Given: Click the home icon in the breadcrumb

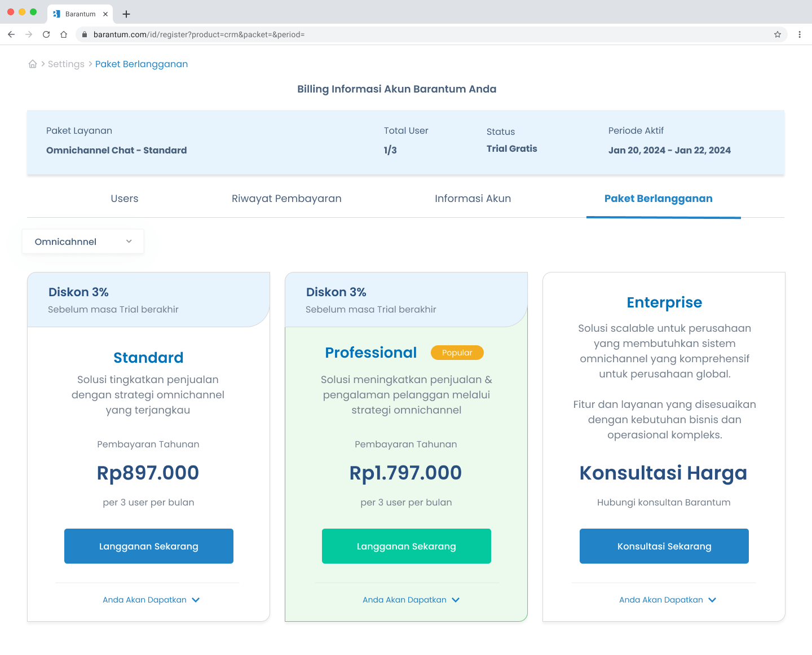Looking at the screenshot, I should pos(33,64).
